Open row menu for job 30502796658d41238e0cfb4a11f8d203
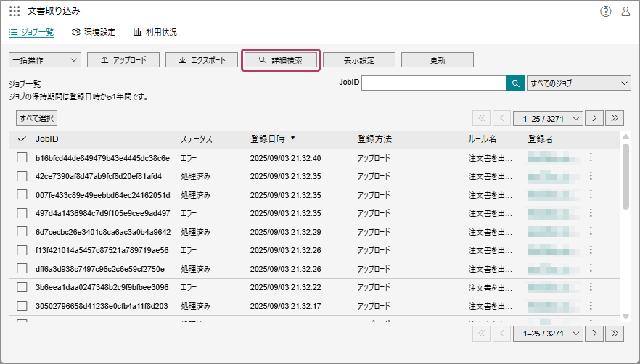Image resolution: width=640 pixels, height=364 pixels. coord(591,306)
